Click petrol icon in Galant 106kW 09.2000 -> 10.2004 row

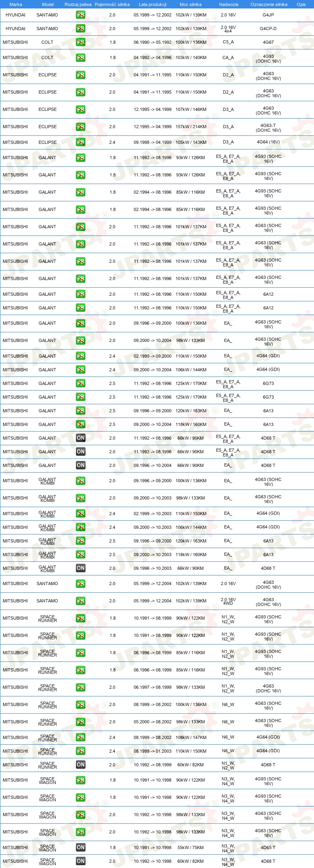point(80,370)
